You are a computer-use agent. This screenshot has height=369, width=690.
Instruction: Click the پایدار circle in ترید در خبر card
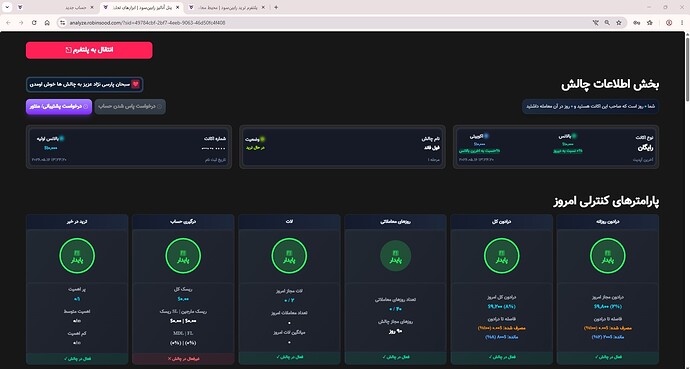(x=77, y=256)
